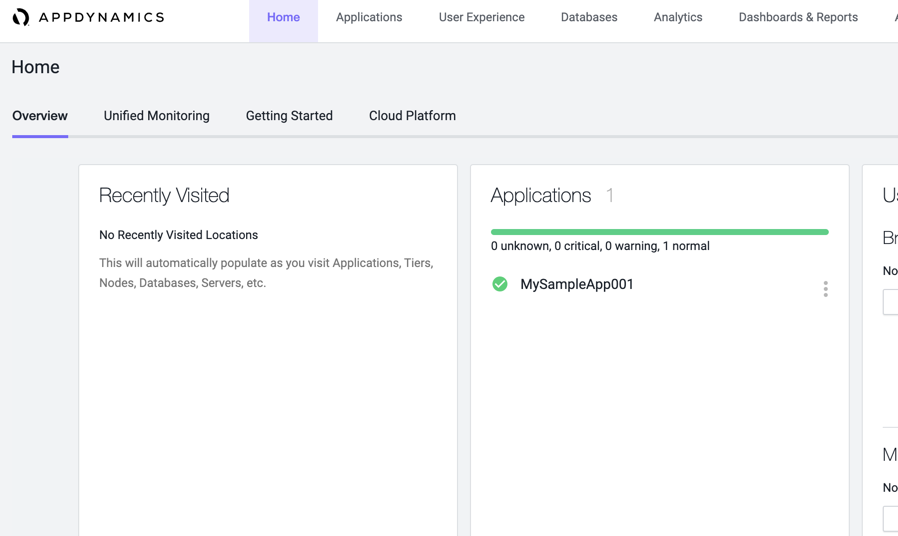Image resolution: width=898 pixels, height=536 pixels.
Task: Open the three-dot menu for MySampleApp001
Action: click(825, 289)
